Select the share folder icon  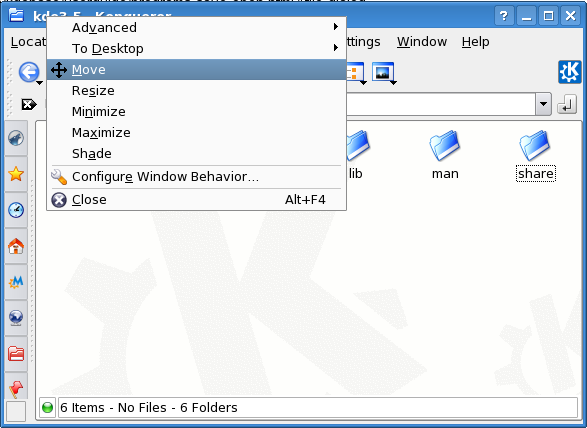coord(535,145)
